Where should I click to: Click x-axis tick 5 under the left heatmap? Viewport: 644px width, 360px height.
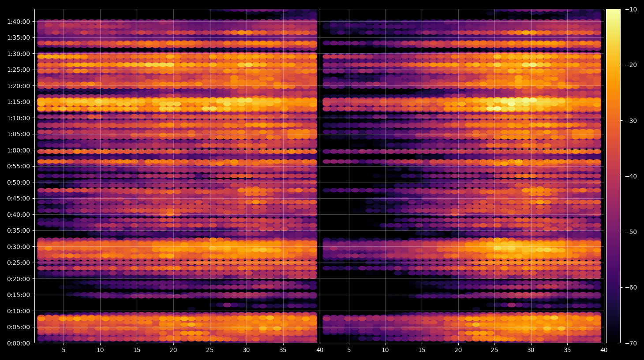coord(64,350)
